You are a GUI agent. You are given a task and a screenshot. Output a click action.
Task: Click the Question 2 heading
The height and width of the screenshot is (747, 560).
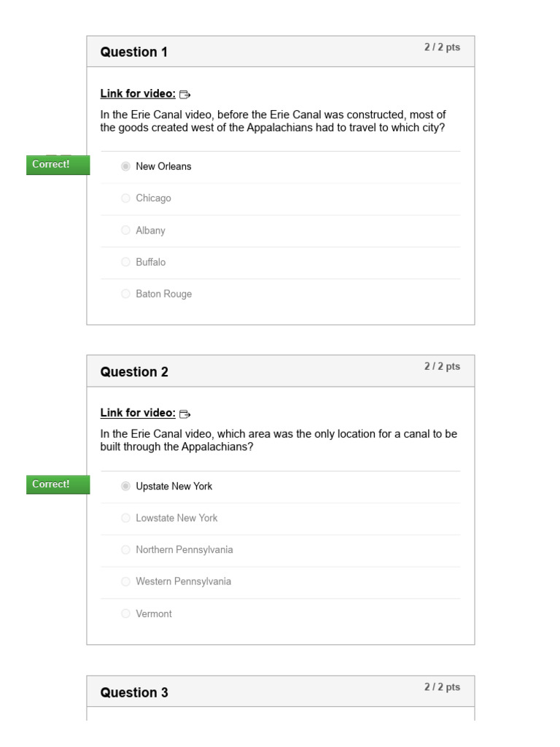click(x=134, y=372)
